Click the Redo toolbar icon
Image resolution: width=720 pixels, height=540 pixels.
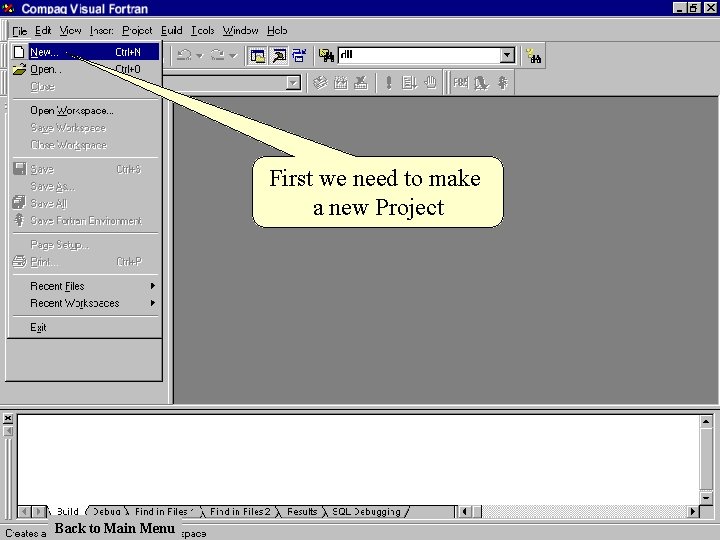(218, 56)
